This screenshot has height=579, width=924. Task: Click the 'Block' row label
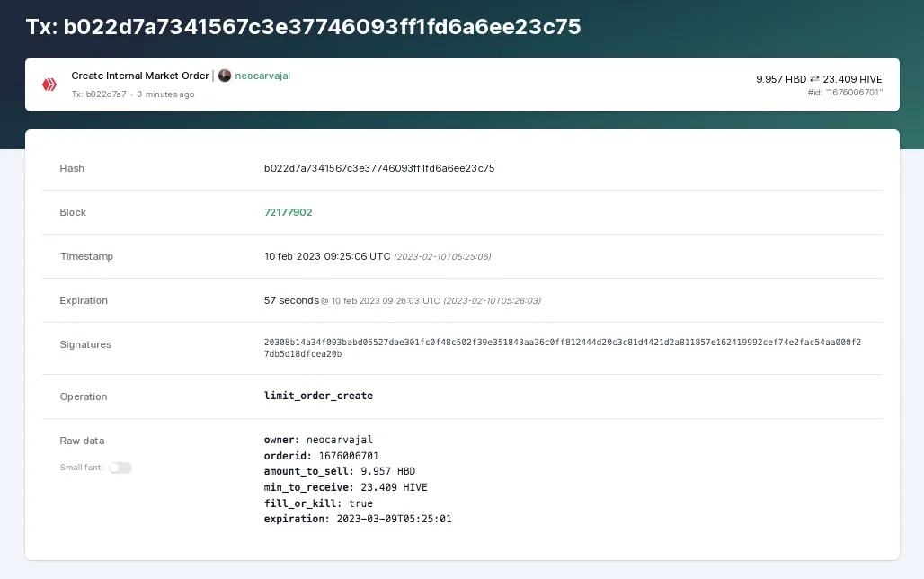click(73, 212)
